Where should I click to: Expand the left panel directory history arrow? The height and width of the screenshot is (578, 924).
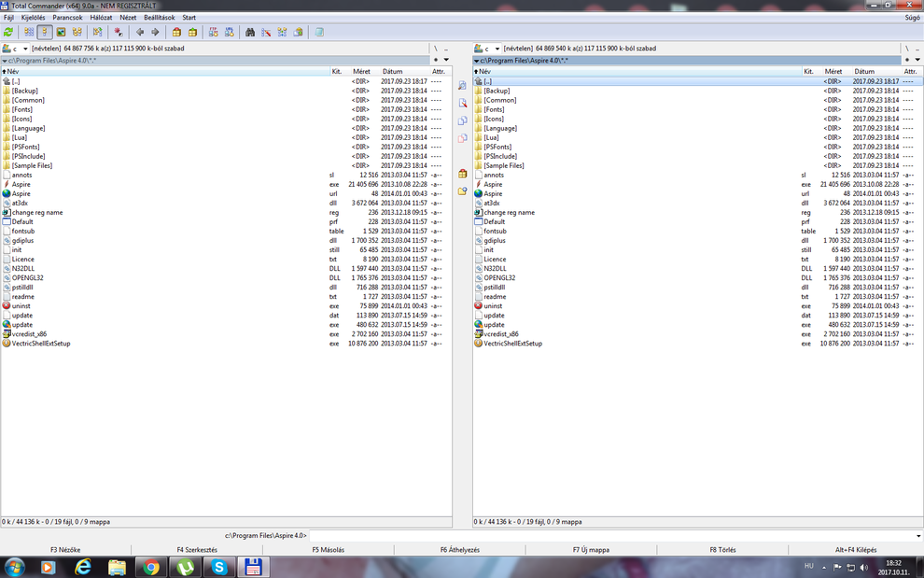[x=446, y=60]
